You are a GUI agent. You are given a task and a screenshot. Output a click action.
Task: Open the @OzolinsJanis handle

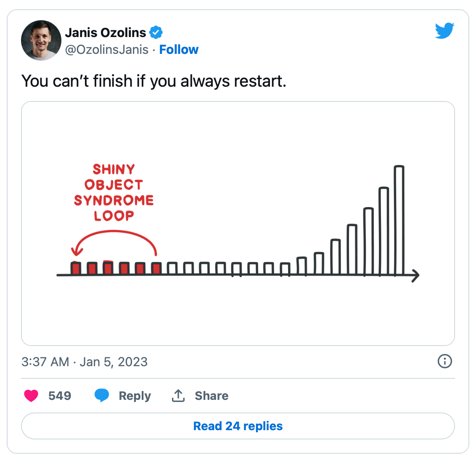tap(106, 50)
